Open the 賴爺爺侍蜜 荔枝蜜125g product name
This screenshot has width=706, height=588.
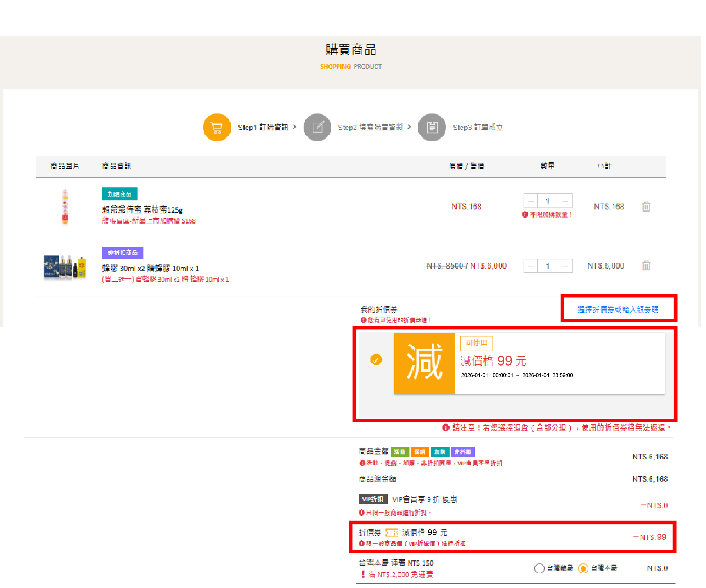[x=142, y=210]
